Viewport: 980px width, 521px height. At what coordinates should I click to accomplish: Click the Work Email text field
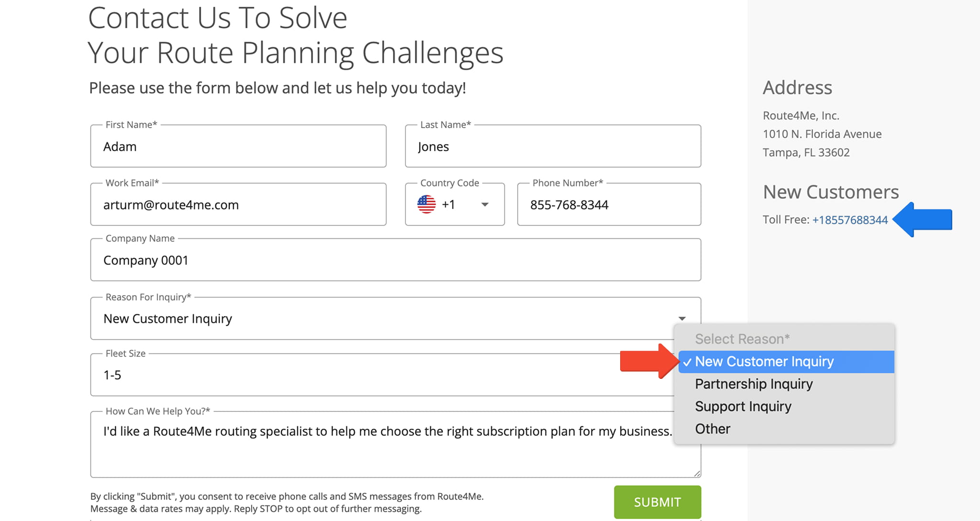[x=238, y=205]
